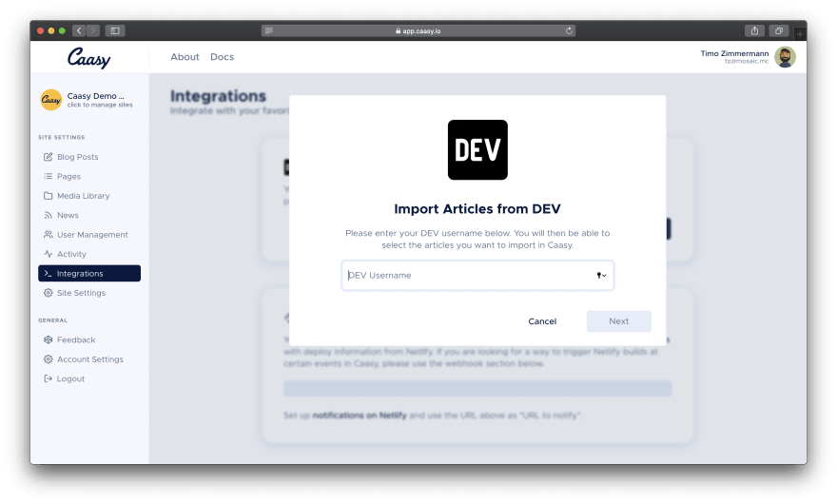This screenshot has height=504, width=837.
Task: Click the Pages list icon
Action: click(x=49, y=176)
